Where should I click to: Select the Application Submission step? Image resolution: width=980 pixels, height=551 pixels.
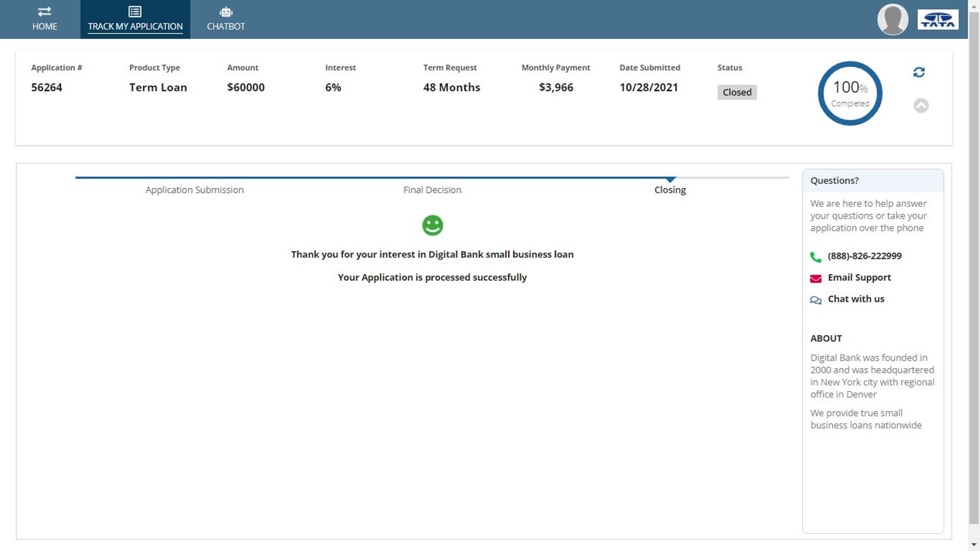(x=194, y=190)
